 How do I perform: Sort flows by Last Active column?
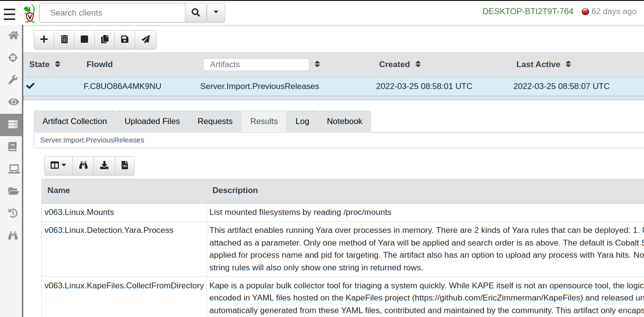point(568,64)
